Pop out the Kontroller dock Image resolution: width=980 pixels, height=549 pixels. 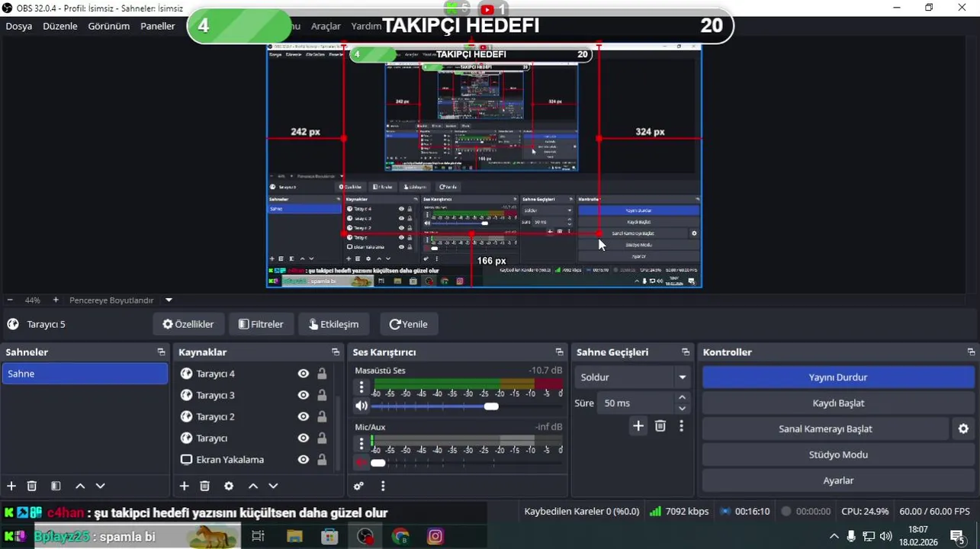point(971,352)
